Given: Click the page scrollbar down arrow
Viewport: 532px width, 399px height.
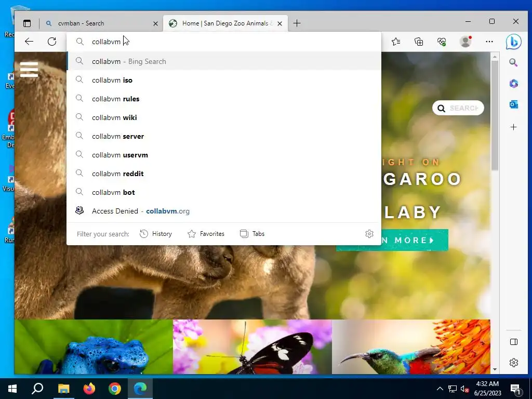Looking at the screenshot, I should pos(495,369).
